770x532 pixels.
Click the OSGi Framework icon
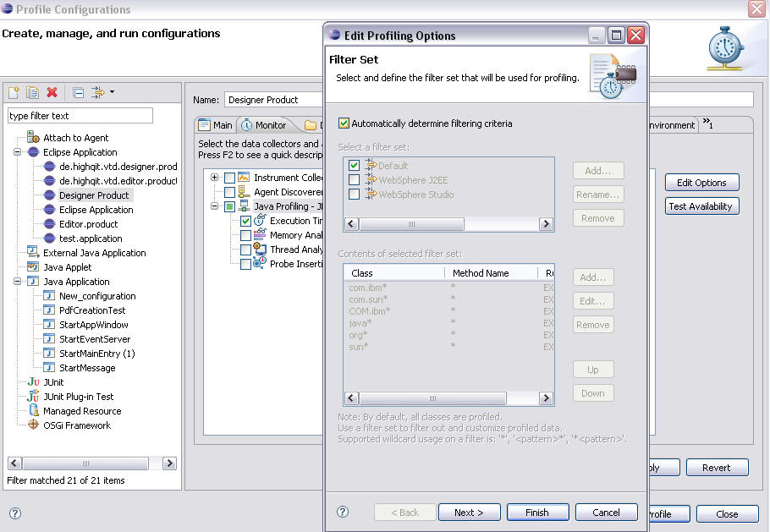[33, 425]
